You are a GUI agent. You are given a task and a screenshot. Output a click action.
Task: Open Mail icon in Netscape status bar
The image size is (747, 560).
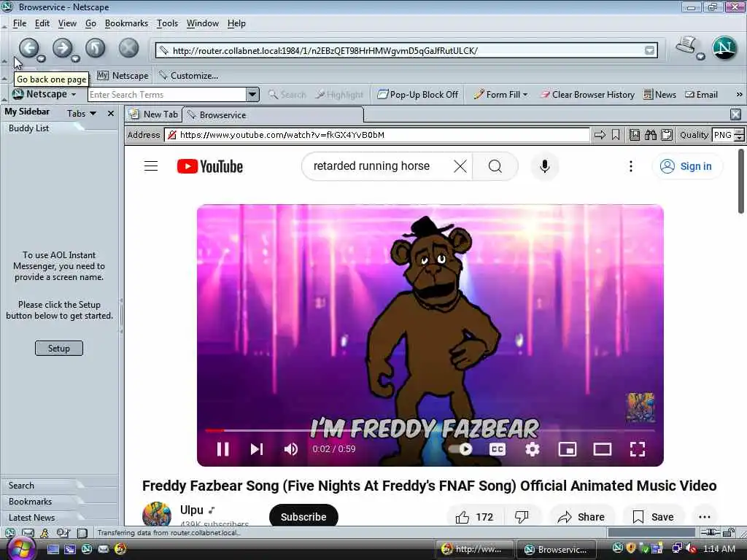[x=28, y=533]
